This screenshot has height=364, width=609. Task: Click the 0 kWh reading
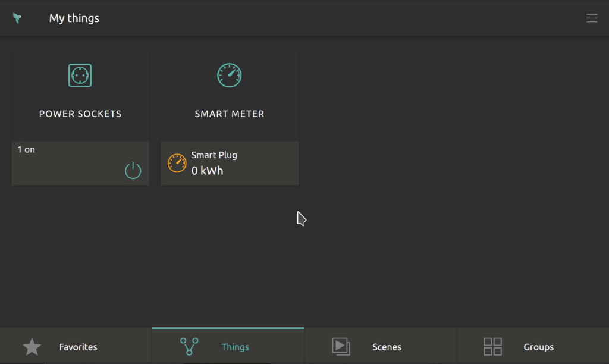tap(208, 171)
